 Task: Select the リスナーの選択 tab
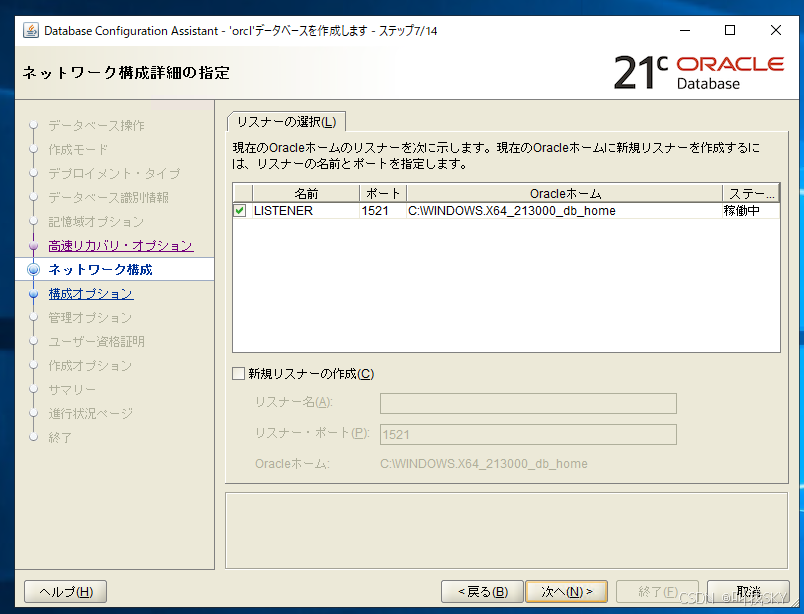(x=286, y=122)
